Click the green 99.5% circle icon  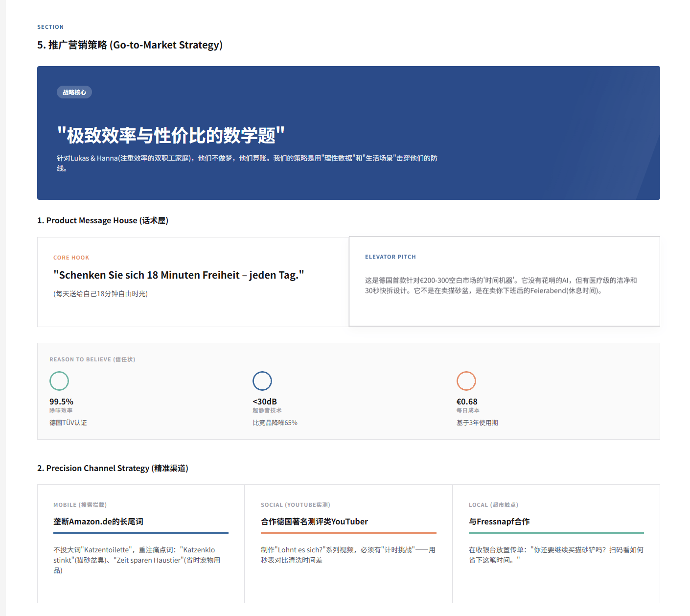(59, 381)
